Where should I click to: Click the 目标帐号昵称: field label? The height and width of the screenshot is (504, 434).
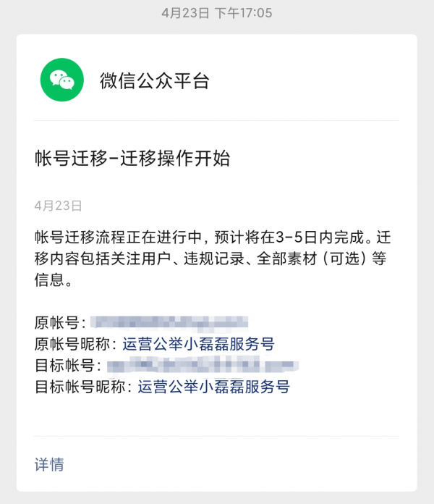pyautogui.click(x=83, y=387)
